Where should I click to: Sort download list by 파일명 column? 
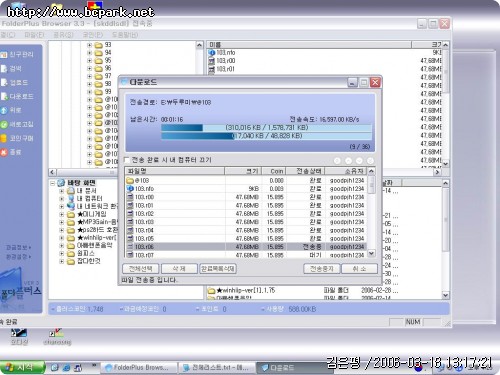pyautogui.click(x=175, y=171)
